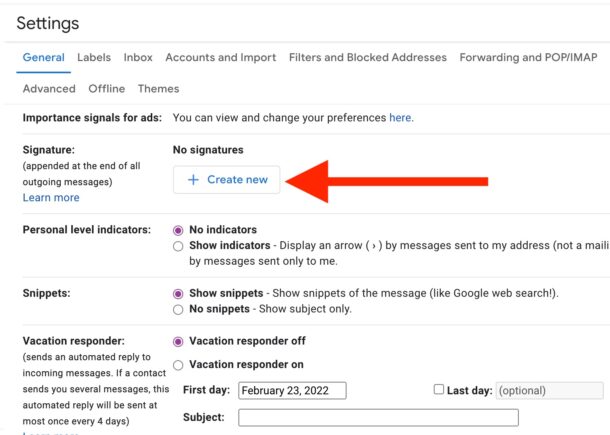Select the Show snippets radio button
Viewport: 610px width, 435px height.
[178, 294]
